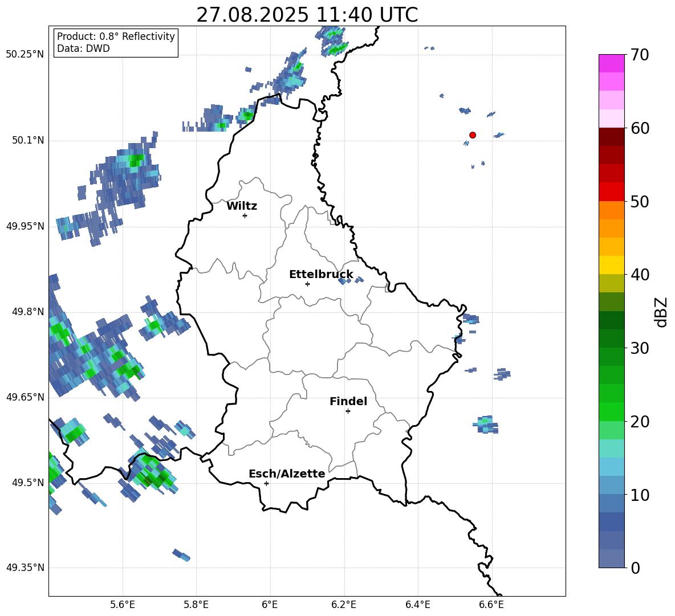The image size is (675, 616).
Task: Click the 50.1°N latitude label
Action: coord(27,141)
